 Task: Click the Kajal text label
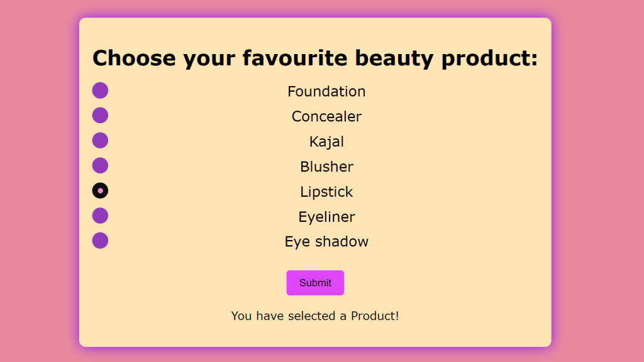point(326,142)
